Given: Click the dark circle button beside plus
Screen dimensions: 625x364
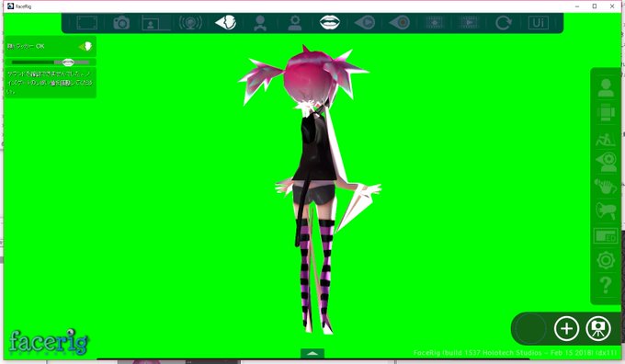Looking at the screenshot, I should pyautogui.click(x=530, y=328).
